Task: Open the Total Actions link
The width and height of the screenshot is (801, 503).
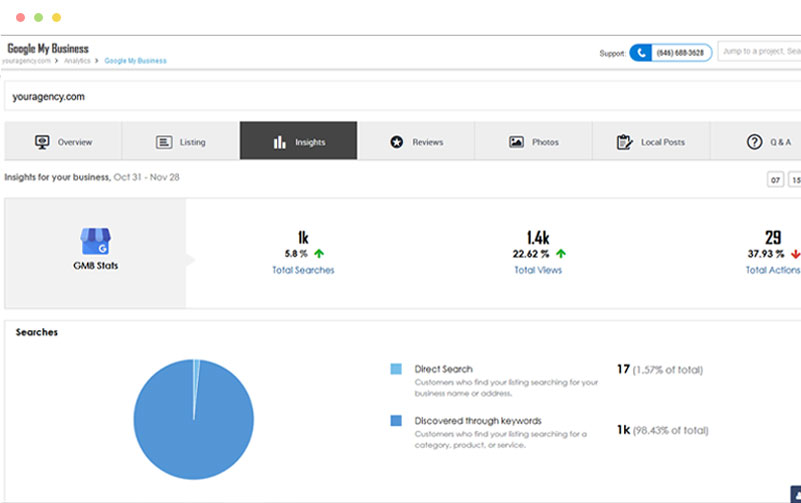Action: click(773, 270)
